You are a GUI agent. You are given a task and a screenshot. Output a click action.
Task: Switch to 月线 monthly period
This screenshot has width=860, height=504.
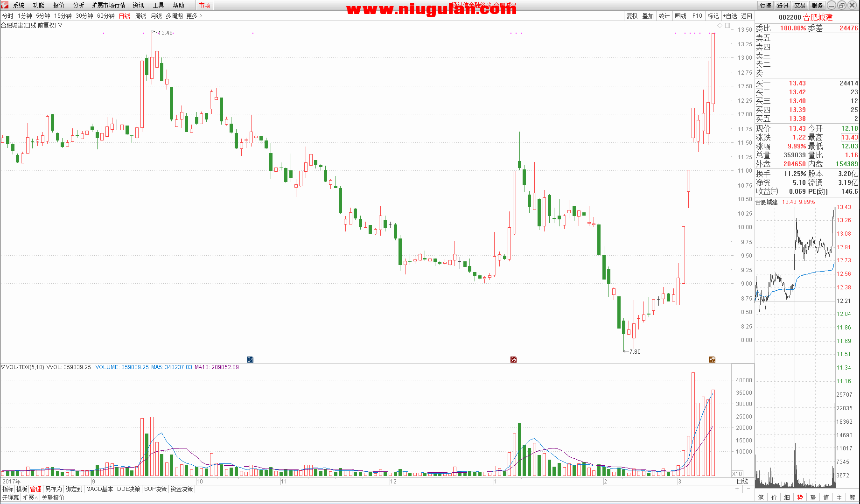click(x=156, y=16)
